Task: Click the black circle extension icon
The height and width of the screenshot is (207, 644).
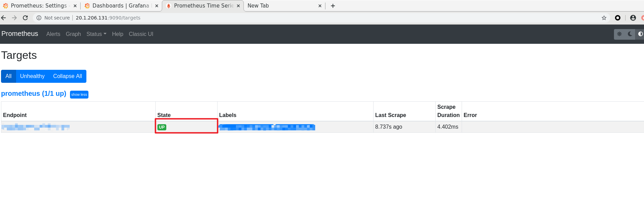Action: (618, 18)
